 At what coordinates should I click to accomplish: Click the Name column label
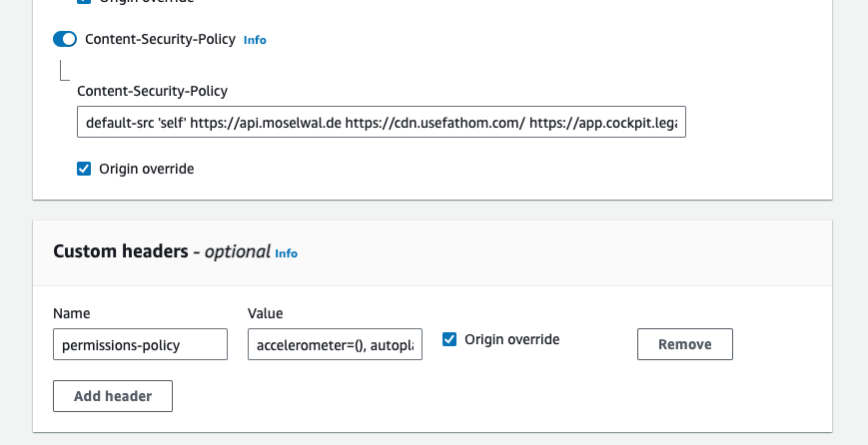(72, 313)
